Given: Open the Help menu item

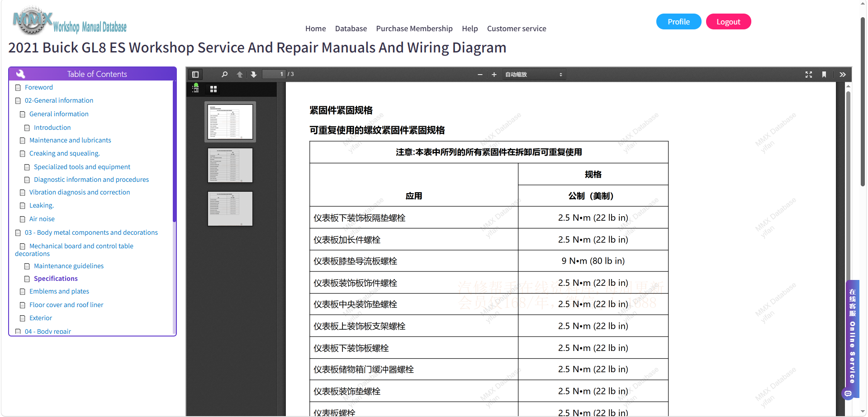Looking at the screenshot, I should 470,28.
